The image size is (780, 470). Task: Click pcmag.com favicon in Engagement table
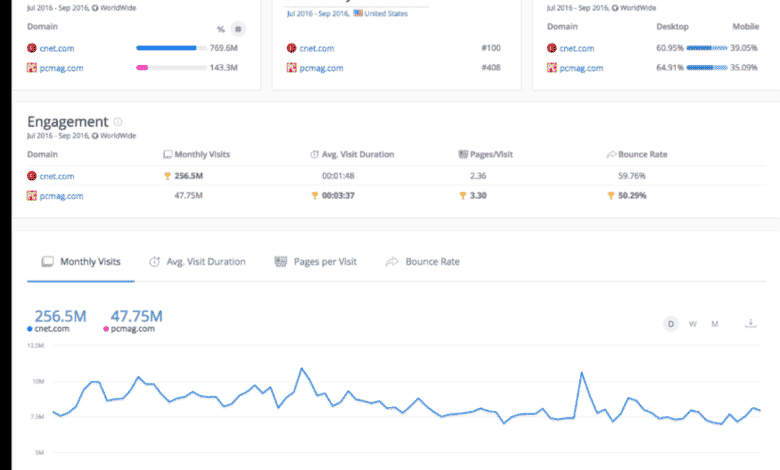(32, 195)
